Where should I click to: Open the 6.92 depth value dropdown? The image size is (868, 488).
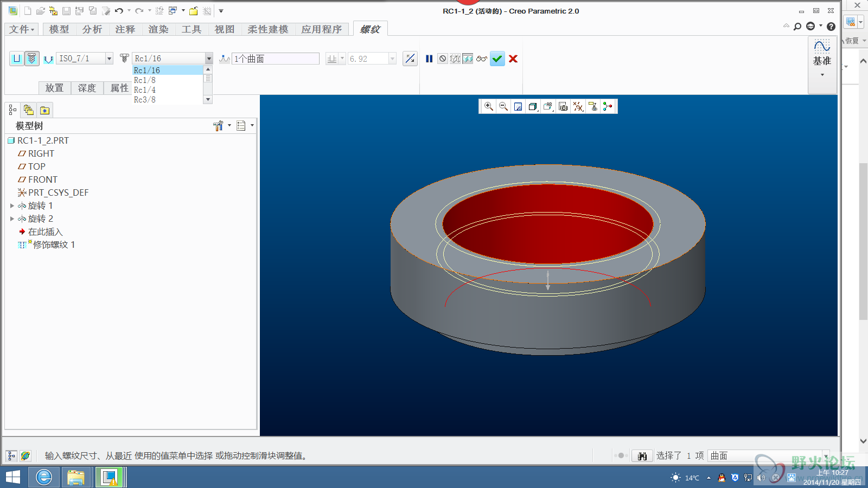[x=392, y=59]
